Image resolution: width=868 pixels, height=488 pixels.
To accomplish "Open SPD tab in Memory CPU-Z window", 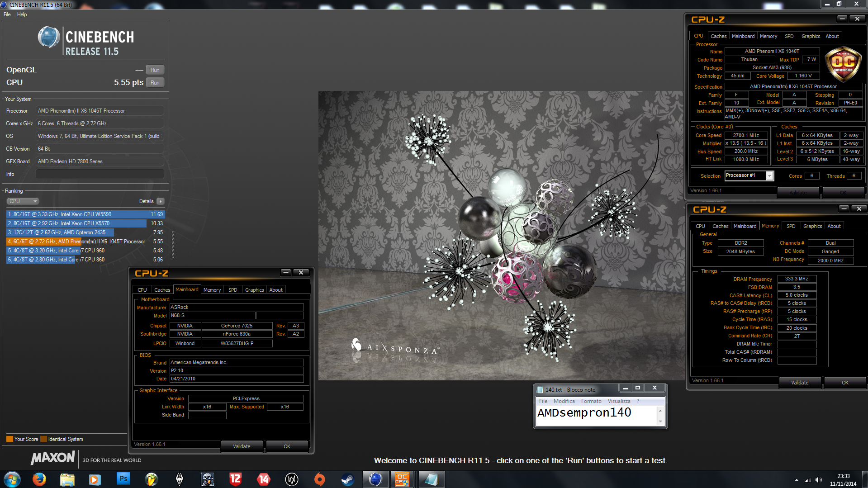I will coord(791,226).
